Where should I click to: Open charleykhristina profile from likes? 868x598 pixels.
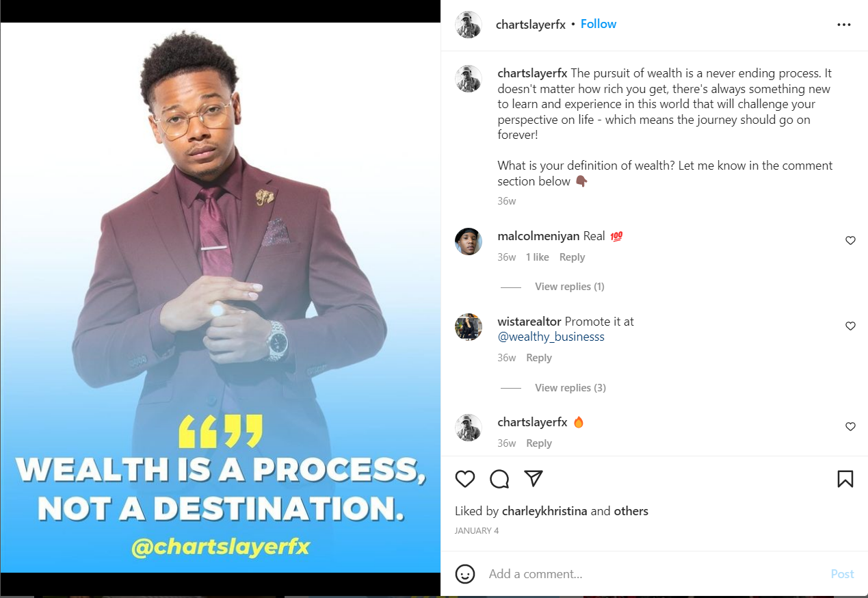coord(544,511)
